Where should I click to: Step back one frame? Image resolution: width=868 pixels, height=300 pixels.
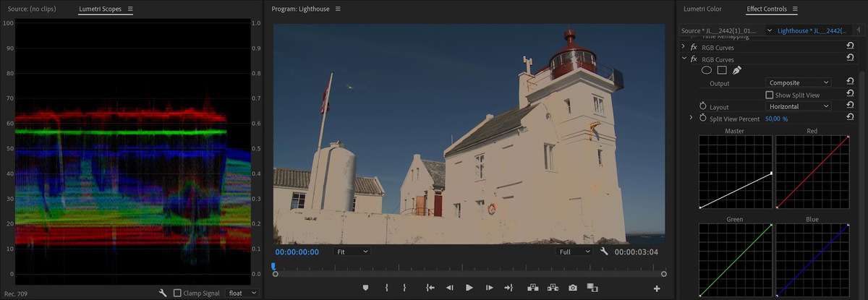pyautogui.click(x=449, y=288)
